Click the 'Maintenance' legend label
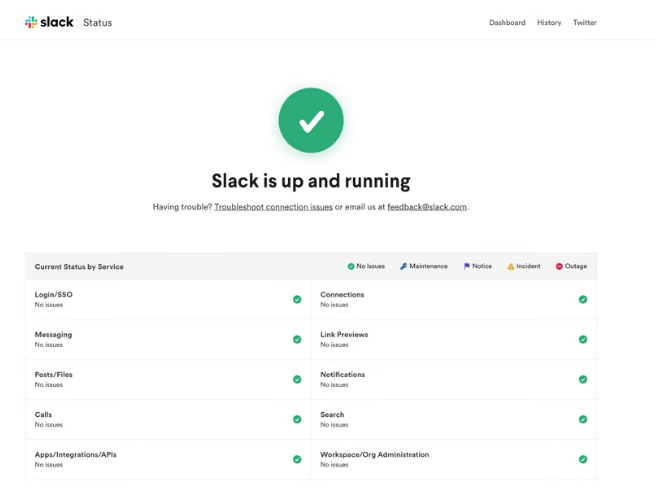The height and width of the screenshot is (503, 656). click(428, 266)
